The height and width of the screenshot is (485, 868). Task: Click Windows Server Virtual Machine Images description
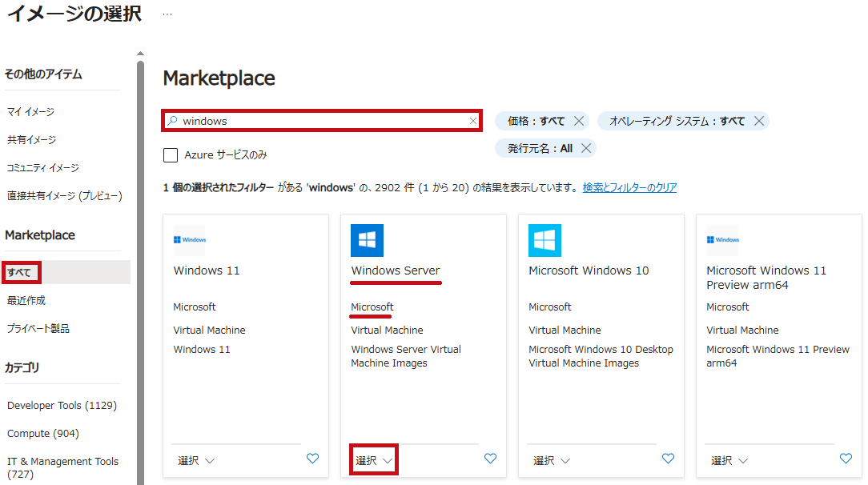point(406,356)
